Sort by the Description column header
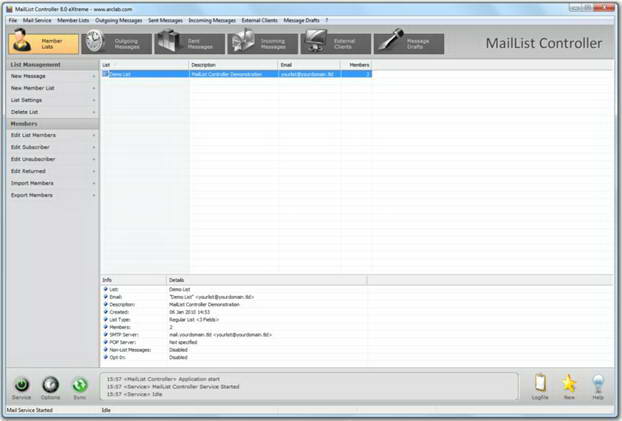Viewport: 622px width, 421px height. click(x=233, y=65)
